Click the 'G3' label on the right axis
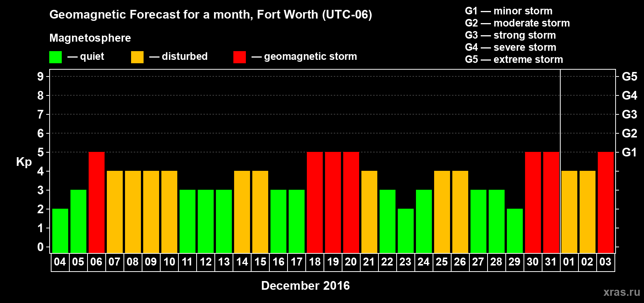This screenshot has height=303, width=644. pyautogui.click(x=630, y=114)
